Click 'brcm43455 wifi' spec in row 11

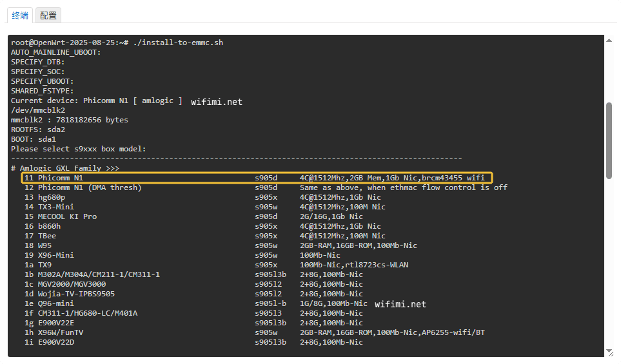(453, 178)
